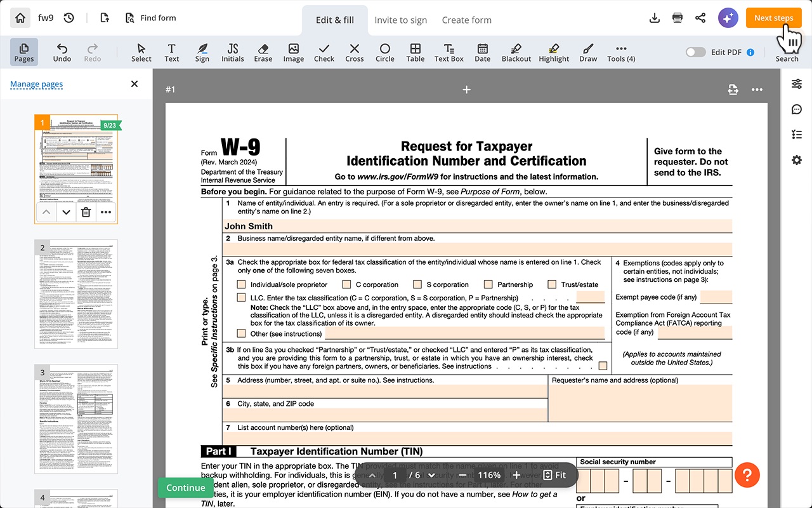
Task: Check the Trust/estate box
Action: pos(552,284)
